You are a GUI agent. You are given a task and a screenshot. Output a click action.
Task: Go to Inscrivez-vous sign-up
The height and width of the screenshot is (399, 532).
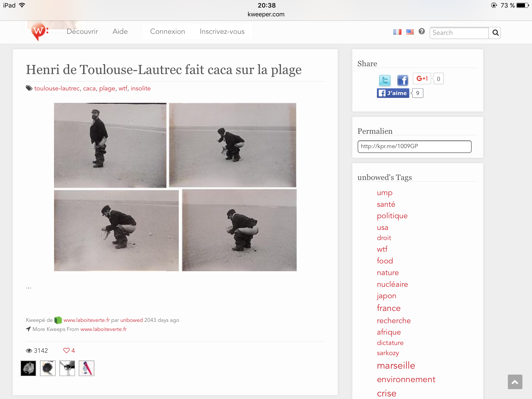click(222, 31)
